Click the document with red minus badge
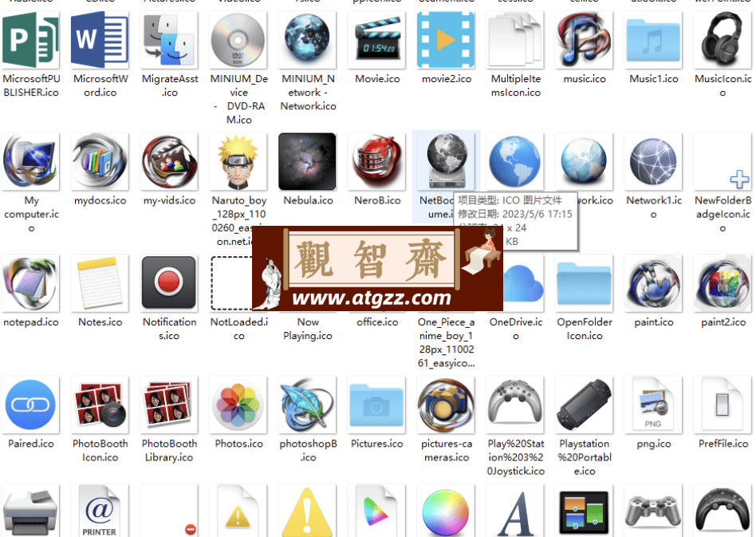This screenshot has width=756, height=537. pyautogui.click(x=169, y=511)
